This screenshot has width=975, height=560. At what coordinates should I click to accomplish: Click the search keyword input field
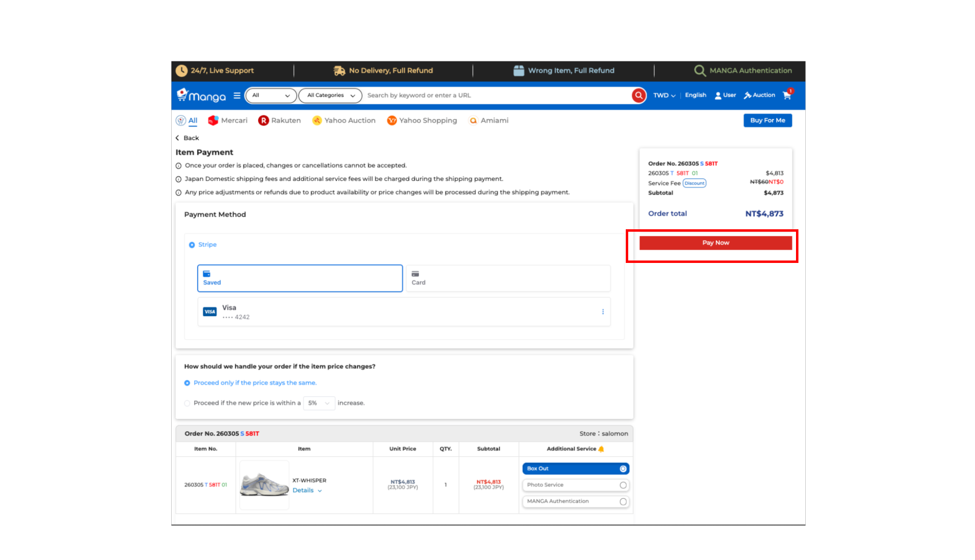tap(493, 96)
